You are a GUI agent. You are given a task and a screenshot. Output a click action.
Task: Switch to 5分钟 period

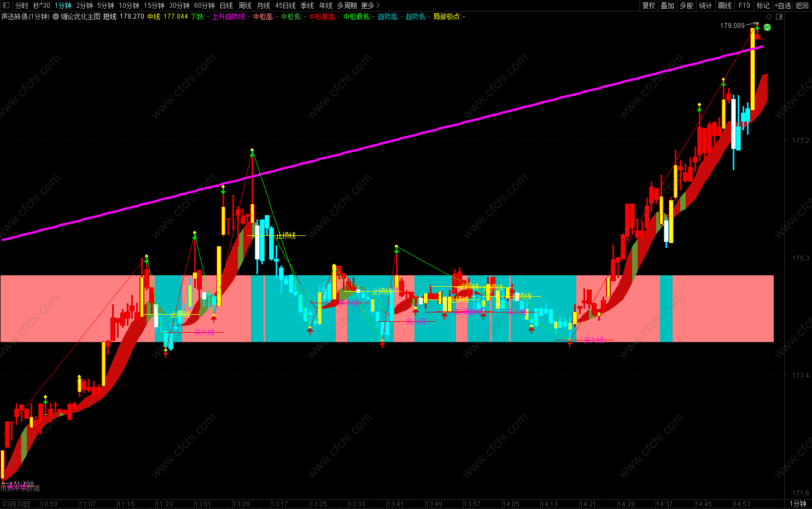[106, 5]
